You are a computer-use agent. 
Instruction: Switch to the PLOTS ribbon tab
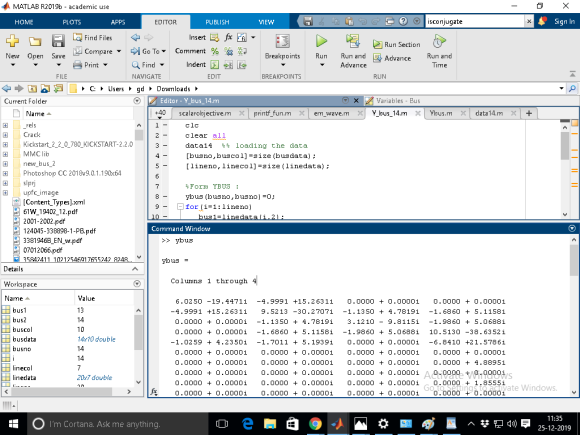(71, 22)
